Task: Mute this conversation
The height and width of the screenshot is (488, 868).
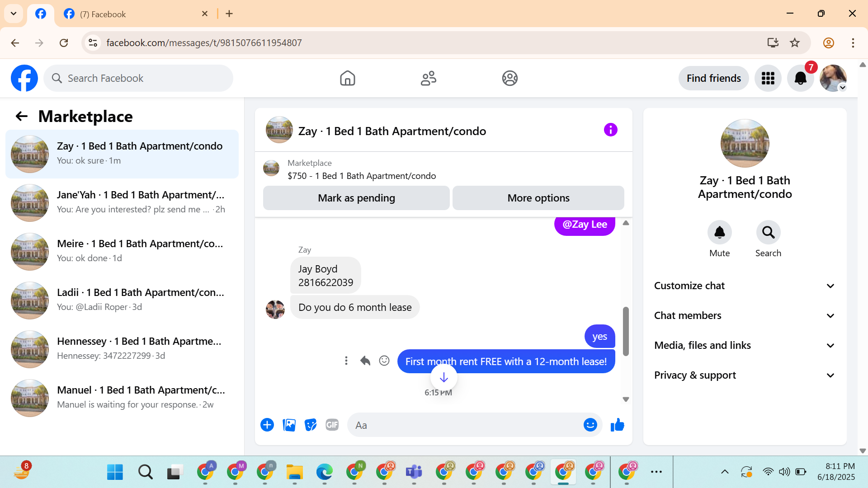Action: coord(719,232)
